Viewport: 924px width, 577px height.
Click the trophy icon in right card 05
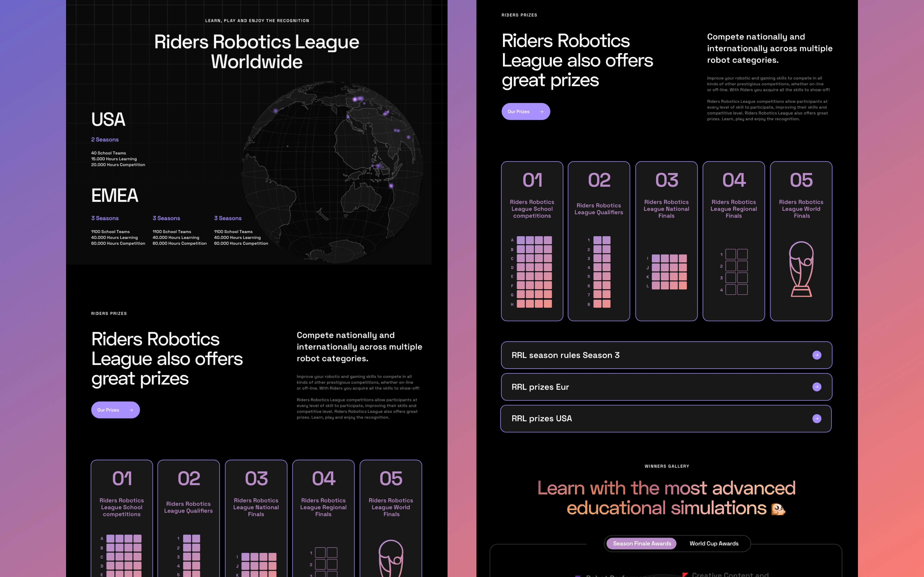click(801, 269)
